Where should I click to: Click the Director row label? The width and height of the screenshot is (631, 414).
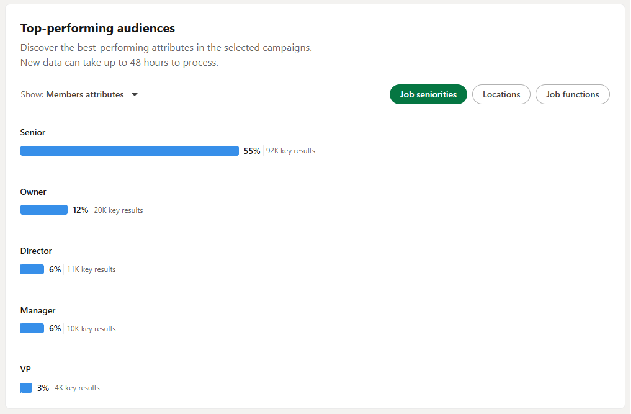click(x=36, y=250)
